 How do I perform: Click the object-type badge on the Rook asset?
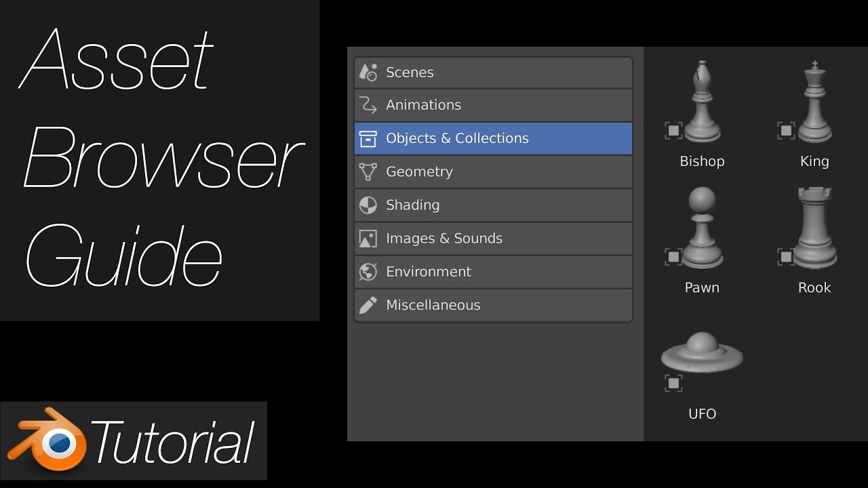tap(786, 257)
